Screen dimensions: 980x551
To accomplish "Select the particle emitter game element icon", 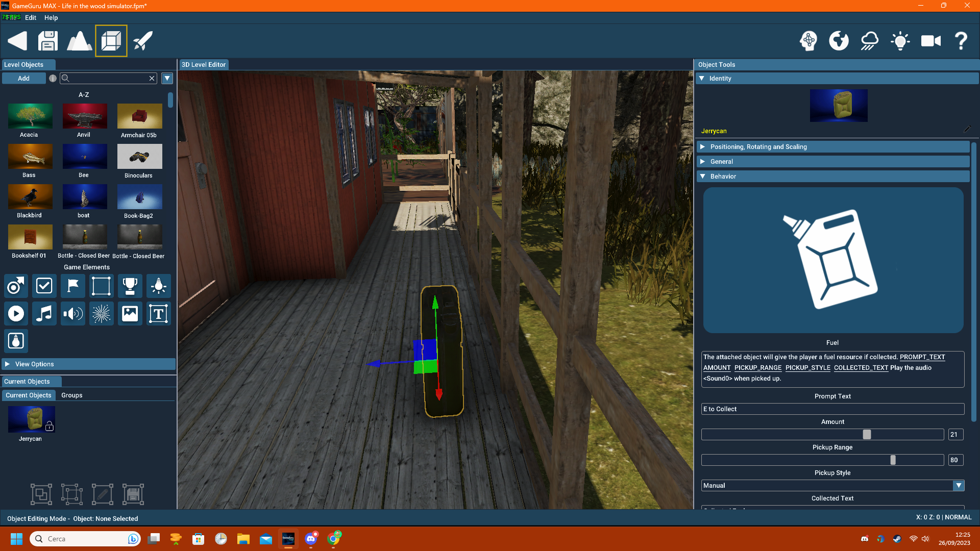I will pyautogui.click(x=101, y=313).
